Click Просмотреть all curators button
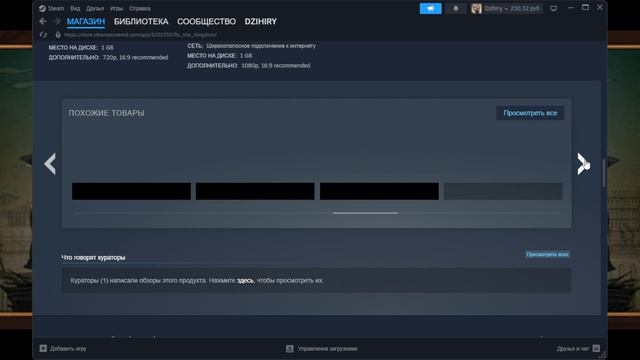The width and height of the screenshot is (640, 360). click(547, 254)
